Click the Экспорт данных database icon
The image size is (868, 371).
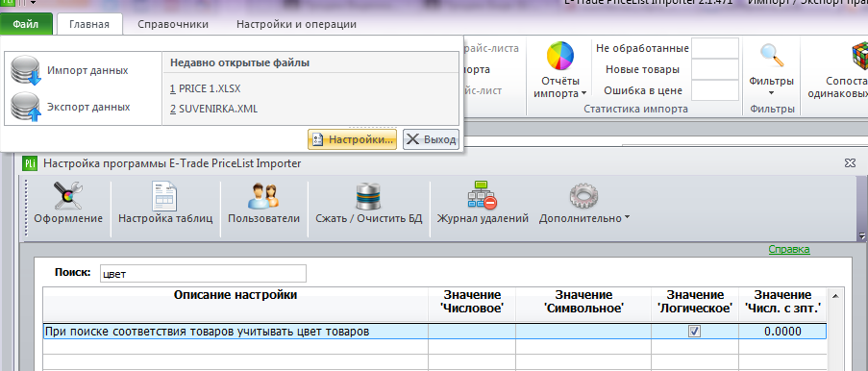(x=27, y=107)
